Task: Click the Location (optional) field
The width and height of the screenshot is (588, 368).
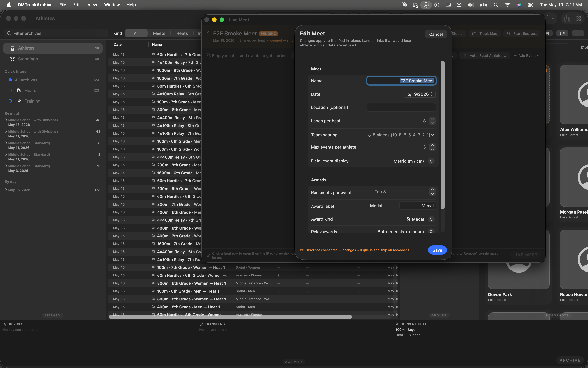Action: click(x=401, y=107)
